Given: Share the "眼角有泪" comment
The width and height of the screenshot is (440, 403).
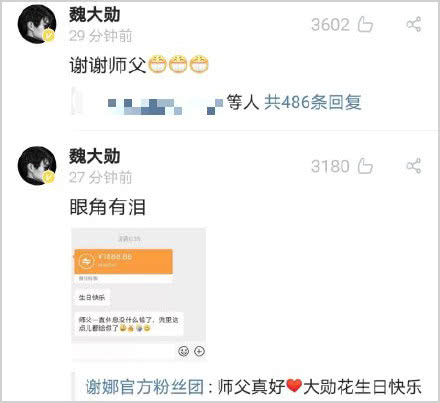Looking at the screenshot, I should [x=414, y=166].
